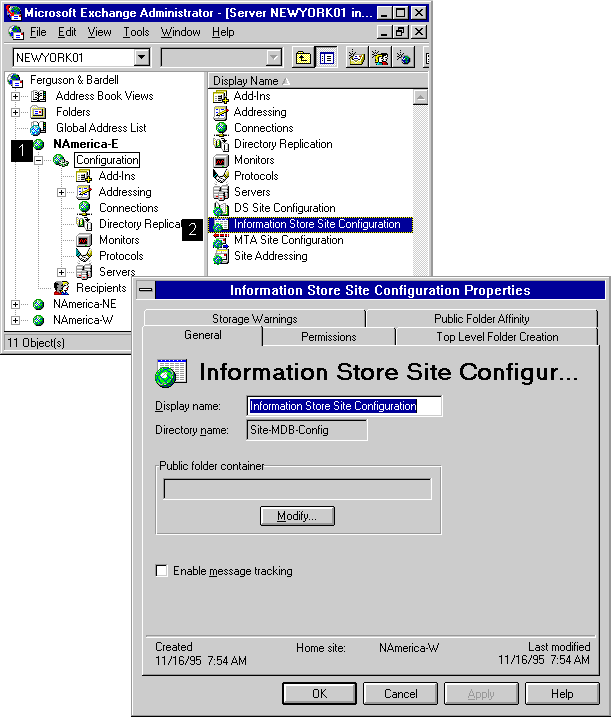Click the Add-Ins icon in the tree pane

[84, 176]
